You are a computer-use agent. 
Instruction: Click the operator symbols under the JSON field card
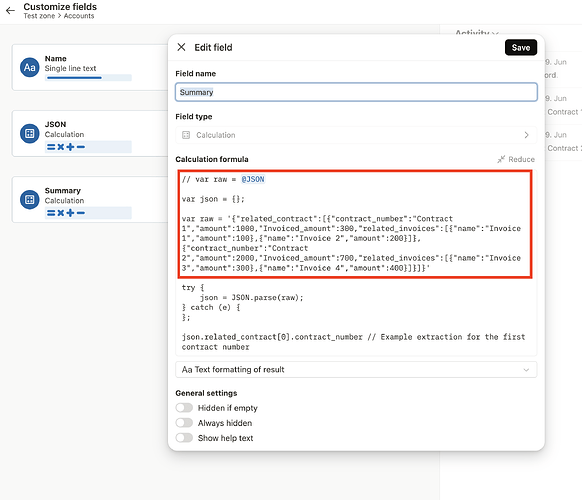[66, 147]
